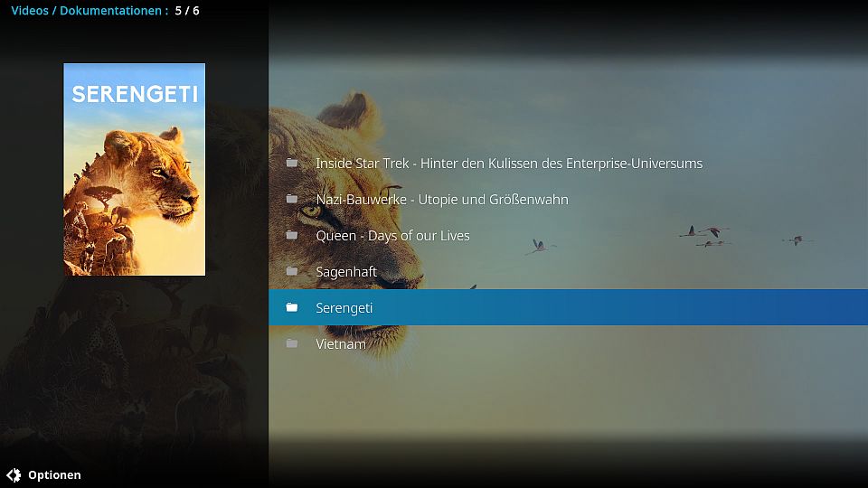The image size is (868, 488).
Task: Open the Sagenhaft folder entry
Action: (x=568, y=271)
